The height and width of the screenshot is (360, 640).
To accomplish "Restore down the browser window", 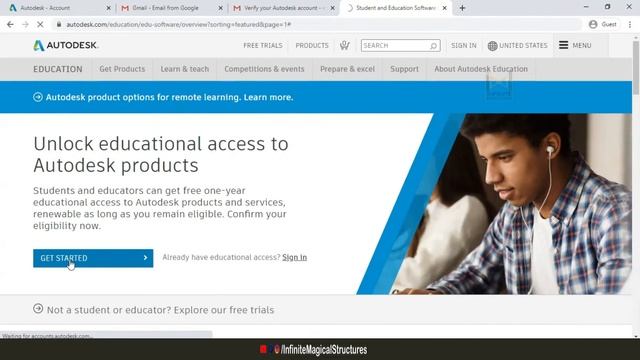I will [x=607, y=7].
